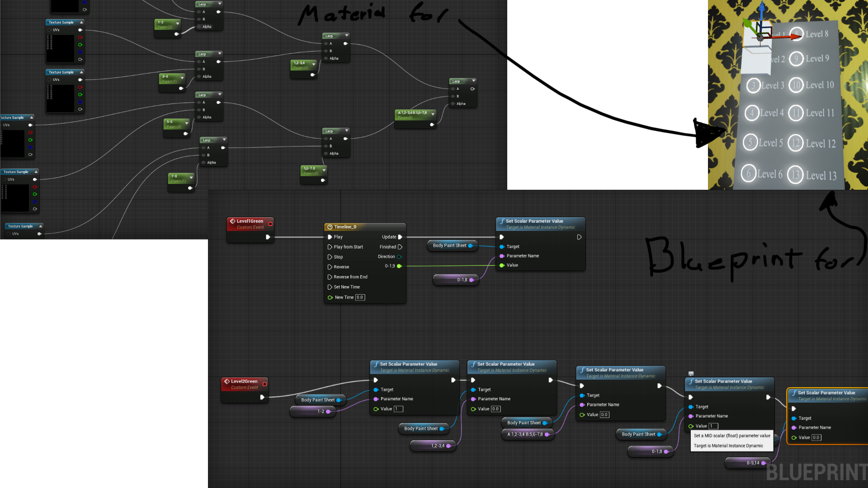Expand the 1-2 material parameter node arrow
This screenshot has width=868, height=488.
178,23
